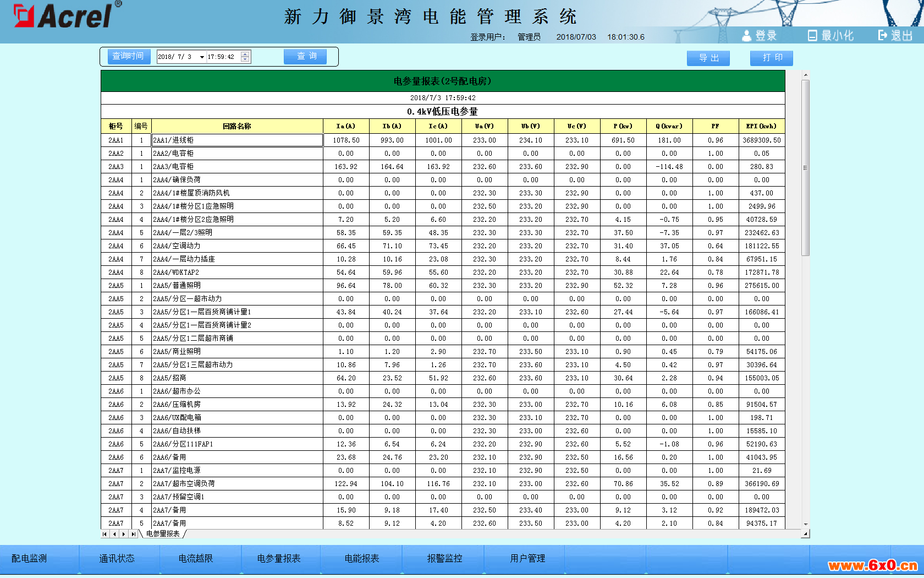Go to previous sheet using navigation arrow

pos(114,534)
